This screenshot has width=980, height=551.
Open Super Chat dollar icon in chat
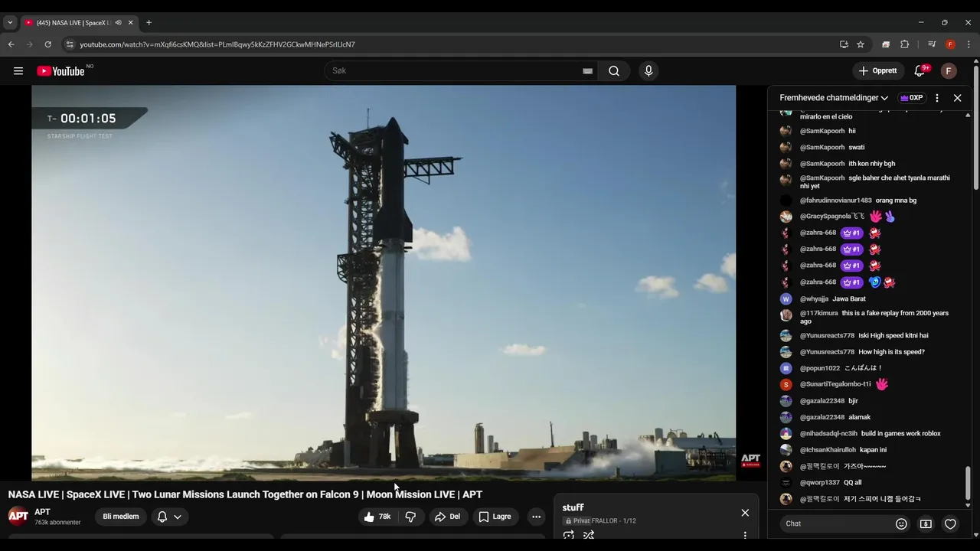926,523
